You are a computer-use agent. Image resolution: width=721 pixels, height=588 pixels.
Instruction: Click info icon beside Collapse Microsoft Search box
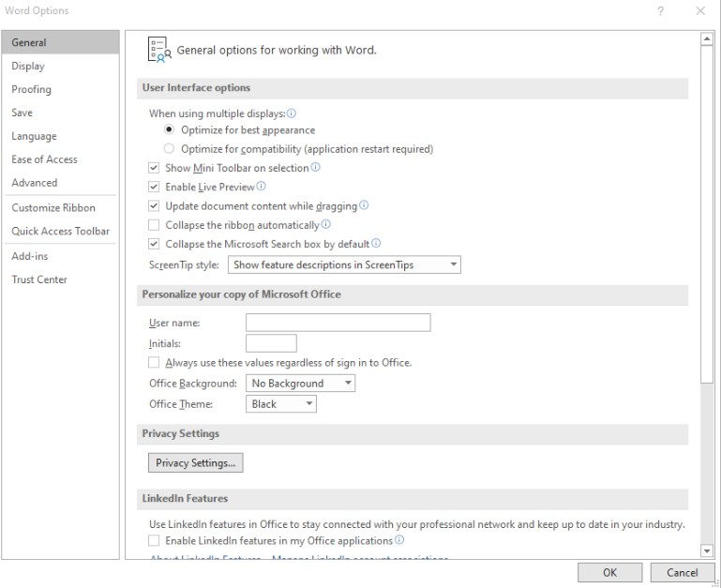click(376, 244)
